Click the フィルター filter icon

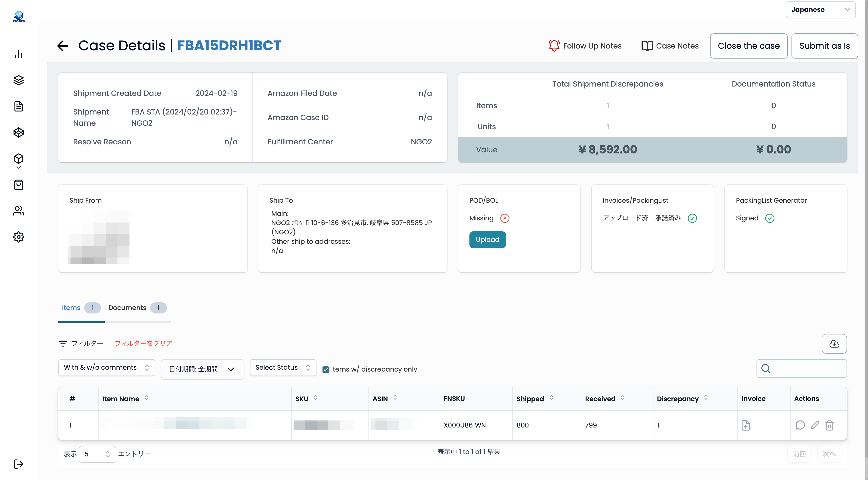pyautogui.click(x=63, y=344)
